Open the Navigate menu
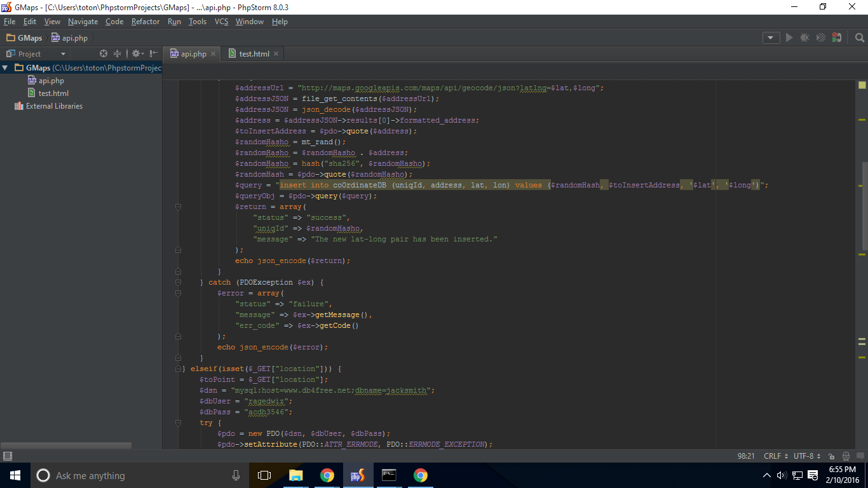868x488 pixels. click(x=83, y=22)
